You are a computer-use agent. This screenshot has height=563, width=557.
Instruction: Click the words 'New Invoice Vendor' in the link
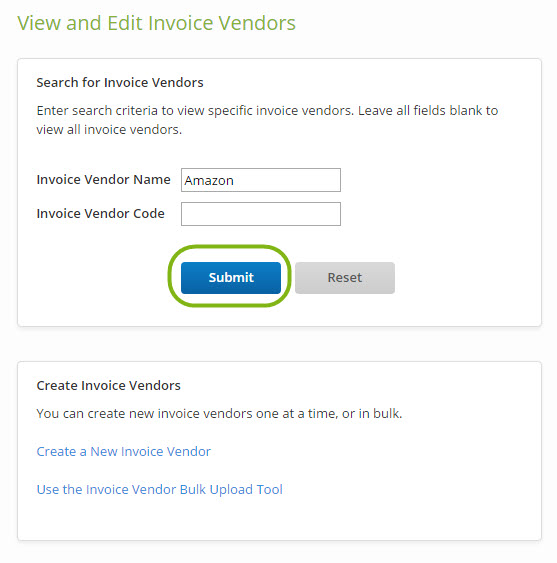(x=150, y=451)
